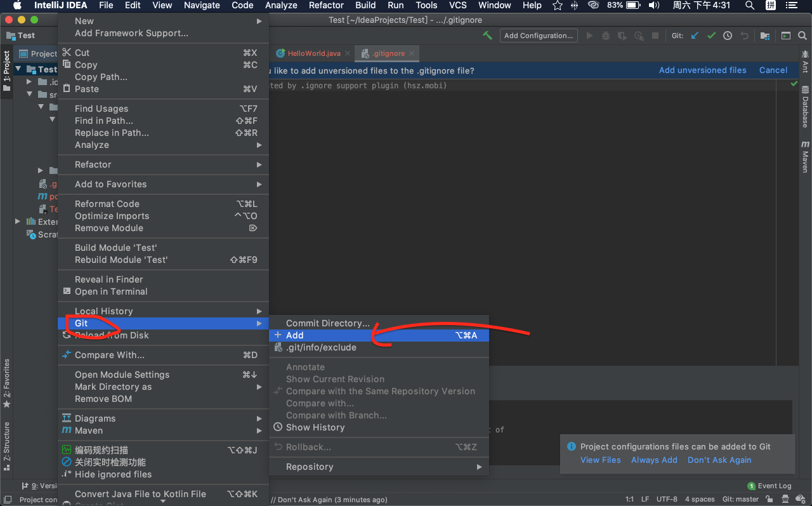
Task: Collapse the Test root folder arrow
Action: (x=18, y=69)
